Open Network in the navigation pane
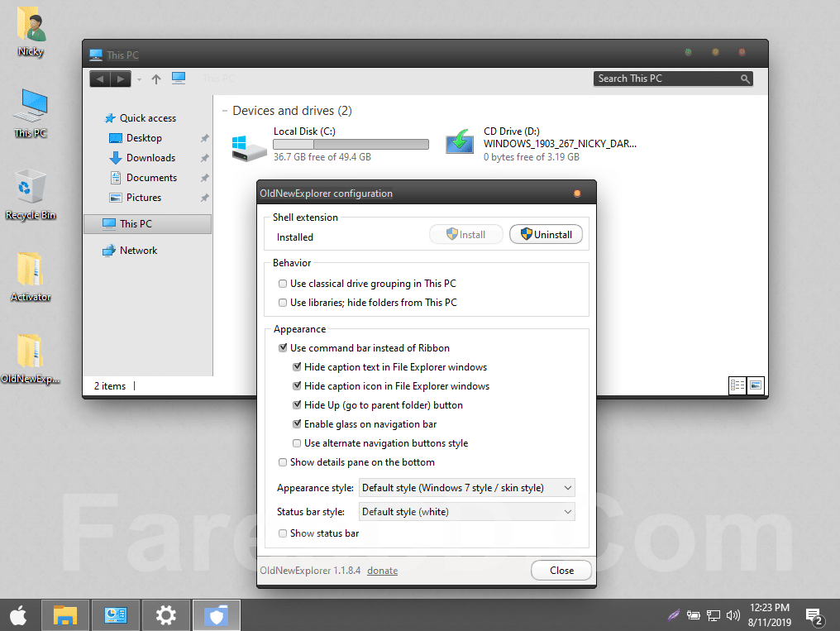Viewport: 840px width, 631px height. click(138, 251)
